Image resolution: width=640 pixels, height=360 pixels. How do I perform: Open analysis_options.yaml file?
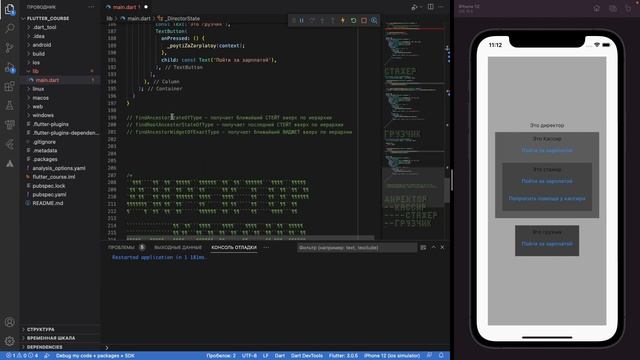point(59,168)
